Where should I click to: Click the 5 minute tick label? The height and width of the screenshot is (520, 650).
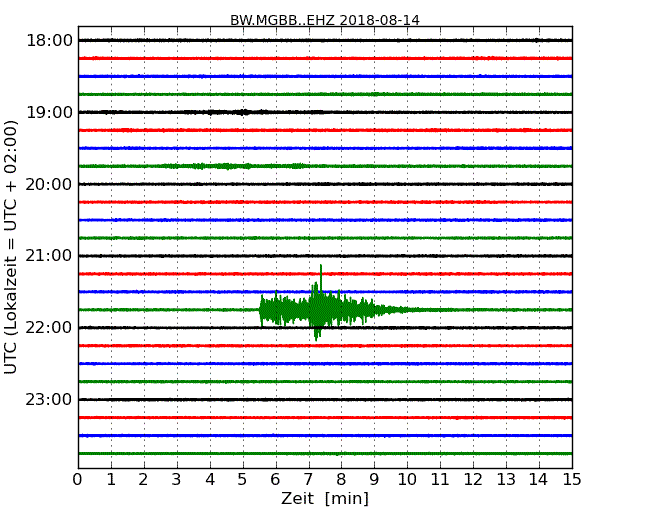tap(243, 480)
